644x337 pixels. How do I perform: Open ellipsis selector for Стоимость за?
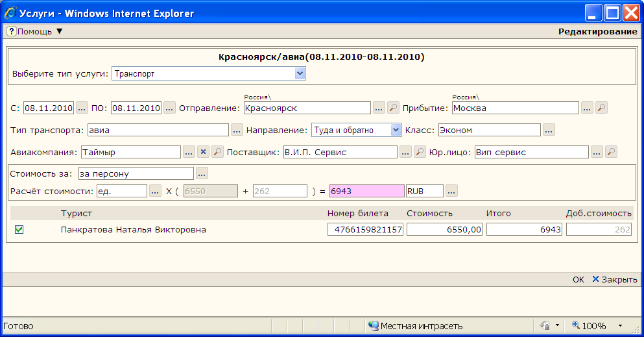(x=202, y=173)
